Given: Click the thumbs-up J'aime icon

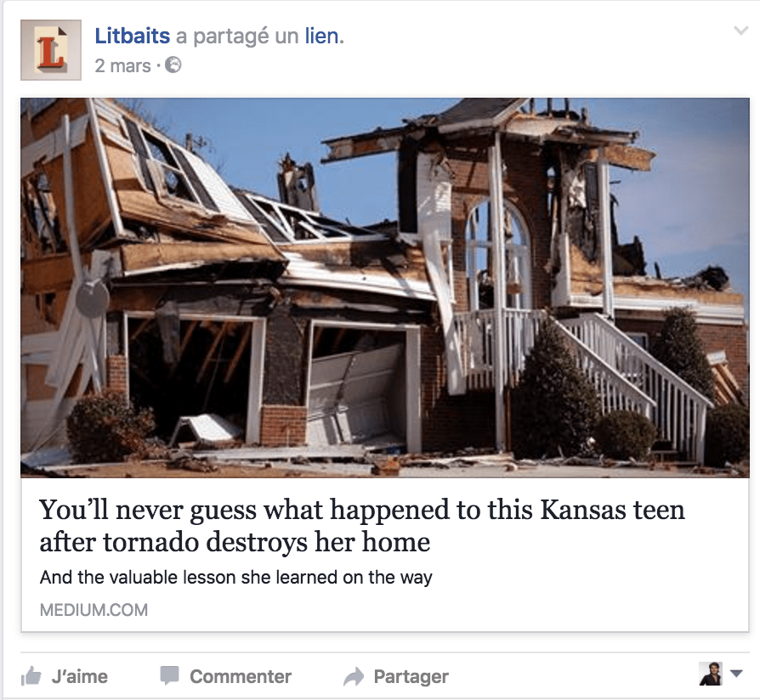Looking at the screenshot, I should [31, 675].
